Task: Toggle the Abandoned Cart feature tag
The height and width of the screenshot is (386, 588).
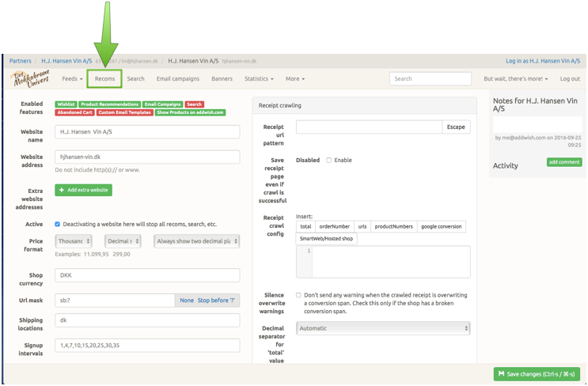Action: pos(74,112)
